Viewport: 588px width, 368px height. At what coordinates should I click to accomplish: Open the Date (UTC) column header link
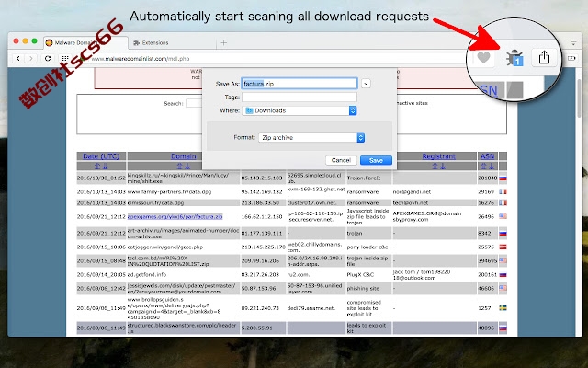coord(101,156)
